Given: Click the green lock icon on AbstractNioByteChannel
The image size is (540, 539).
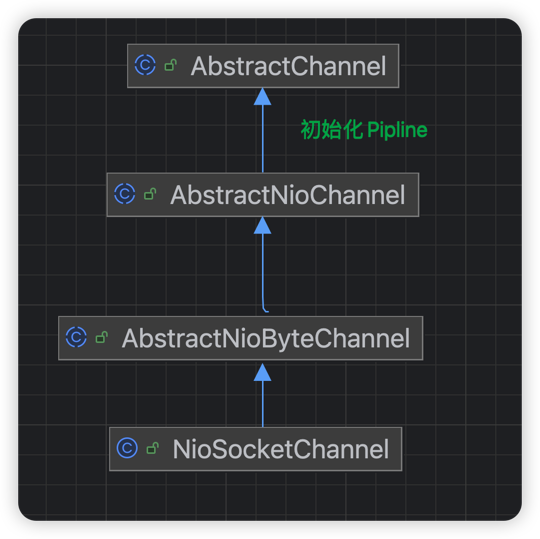Looking at the screenshot, I should 102,337.
